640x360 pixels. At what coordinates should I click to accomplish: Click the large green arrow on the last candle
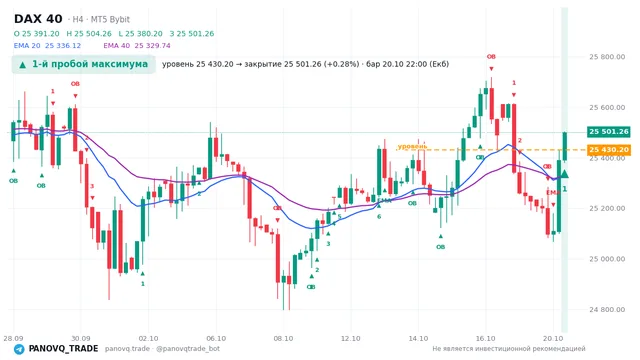(x=564, y=174)
